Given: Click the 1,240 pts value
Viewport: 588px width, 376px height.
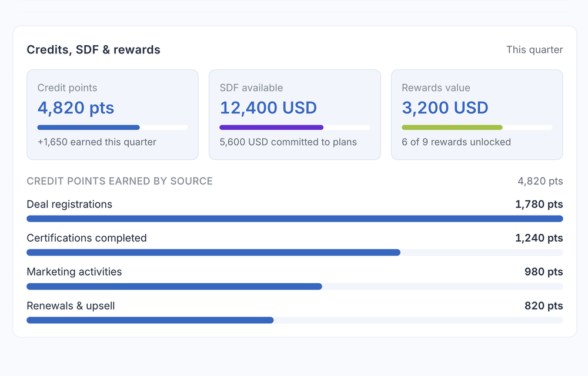Looking at the screenshot, I should 539,238.
